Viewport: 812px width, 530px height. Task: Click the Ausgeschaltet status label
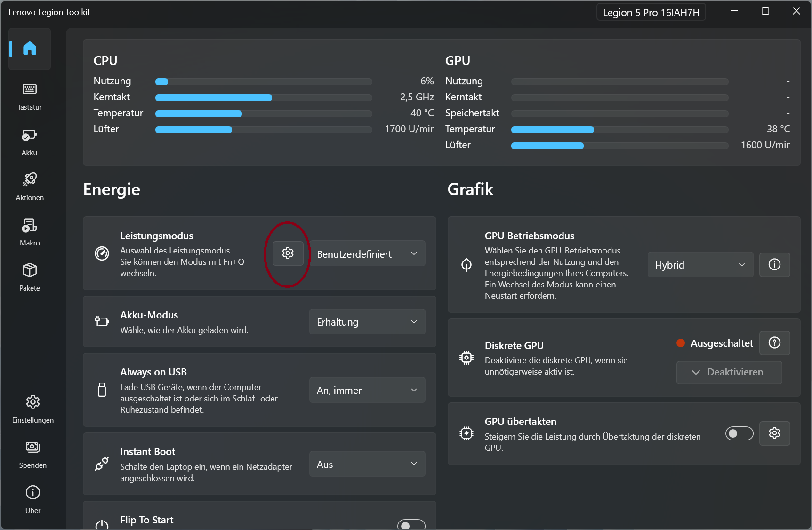(722, 343)
